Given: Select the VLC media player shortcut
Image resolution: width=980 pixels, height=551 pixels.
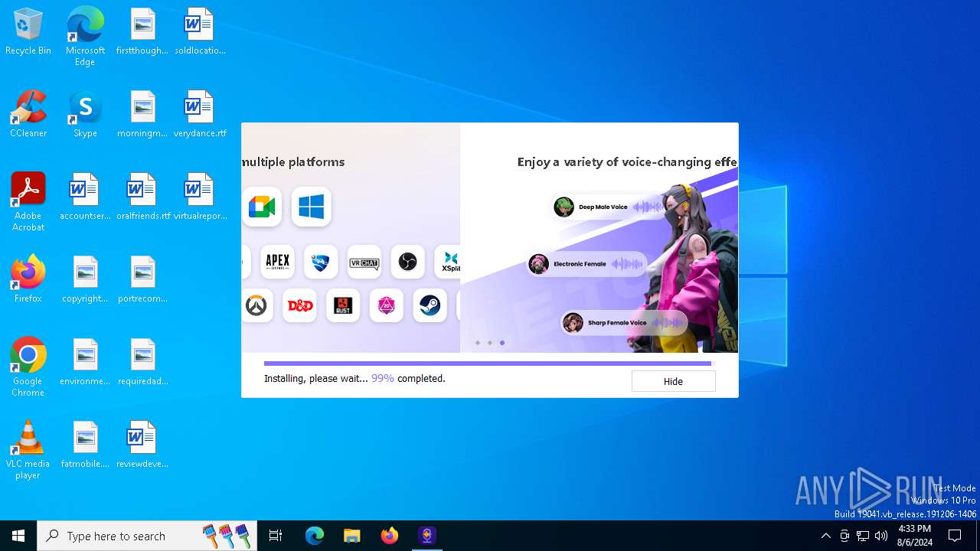Looking at the screenshot, I should 28,450.
